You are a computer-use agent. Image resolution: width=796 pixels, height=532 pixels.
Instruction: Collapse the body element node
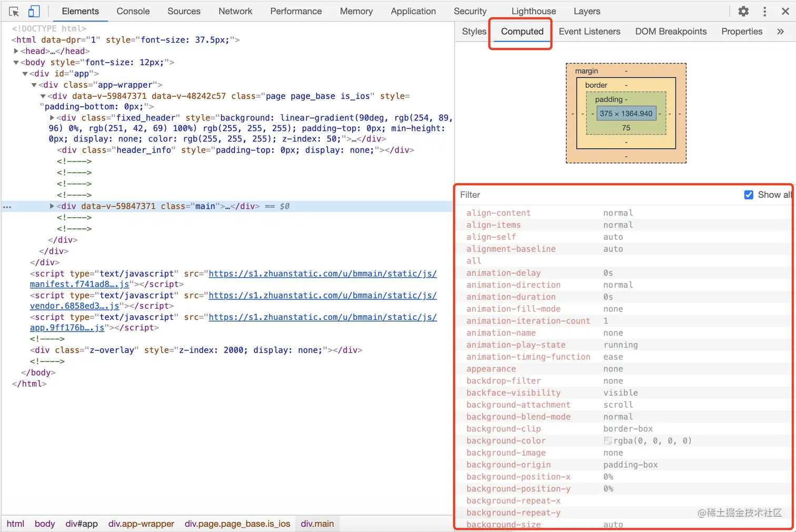(x=16, y=62)
